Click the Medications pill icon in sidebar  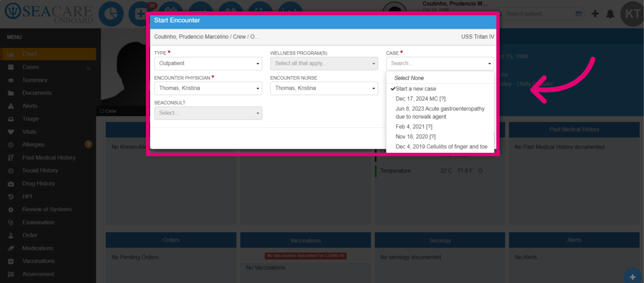point(11,249)
